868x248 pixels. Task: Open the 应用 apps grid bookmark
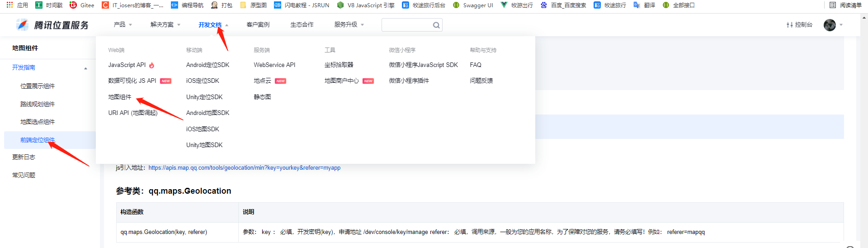[x=17, y=5]
